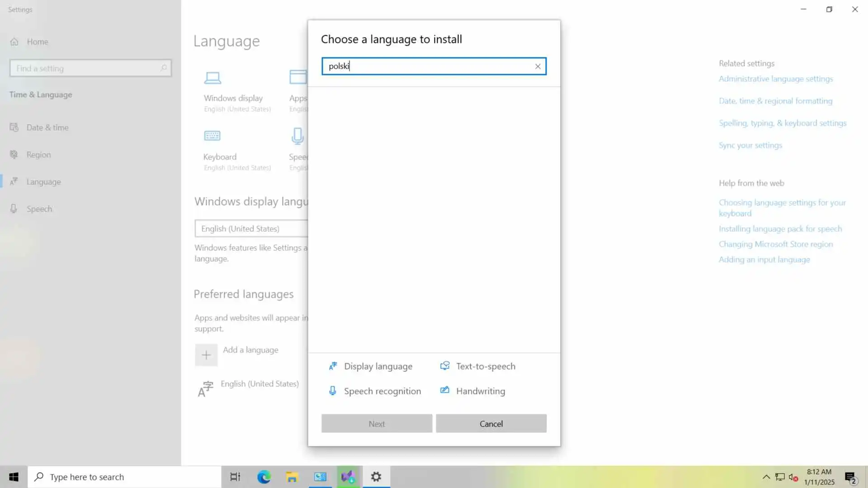
Task: Click the Display language feature icon
Action: [x=333, y=366]
